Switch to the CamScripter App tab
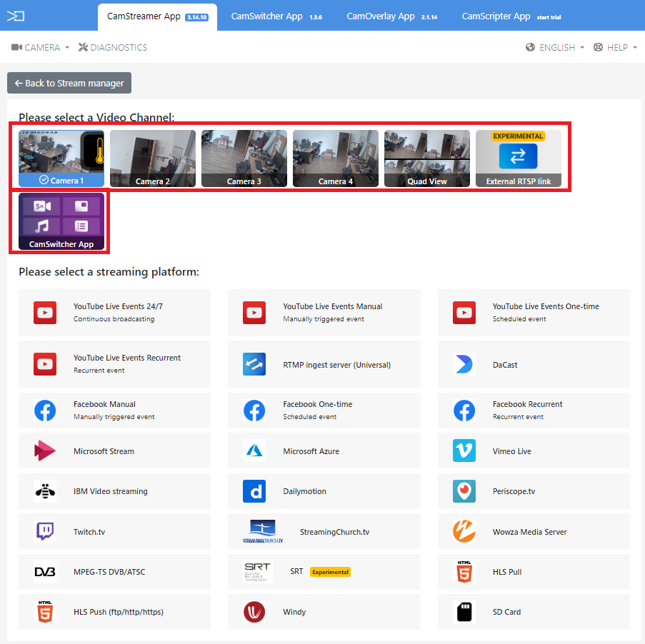This screenshot has height=644, width=645. pos(511,17)
